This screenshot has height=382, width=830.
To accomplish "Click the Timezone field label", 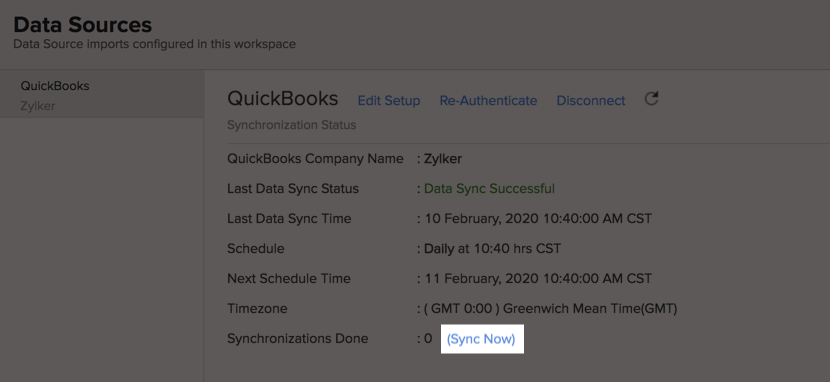I will pyautogui.click(x=257, y=308).
